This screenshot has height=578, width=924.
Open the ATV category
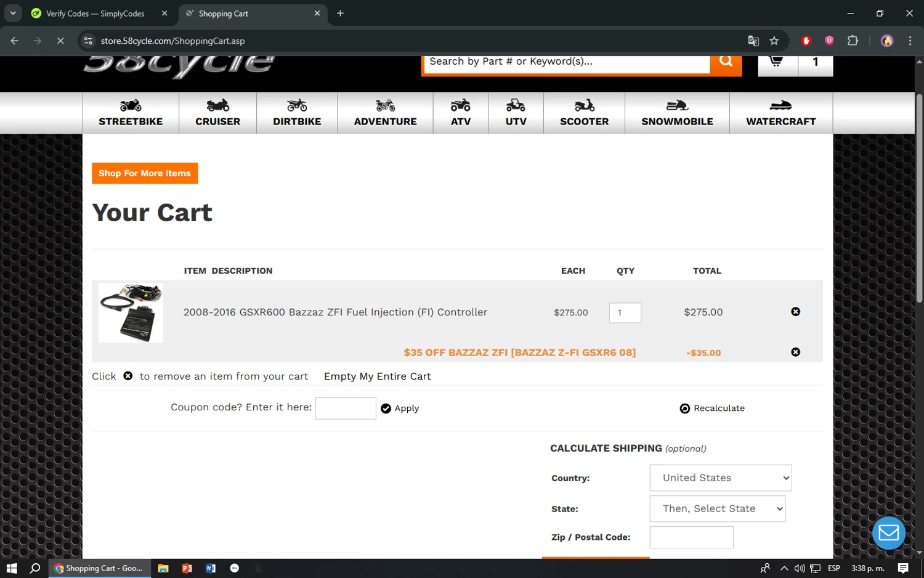pyautogui.click(x=461, y=113)
